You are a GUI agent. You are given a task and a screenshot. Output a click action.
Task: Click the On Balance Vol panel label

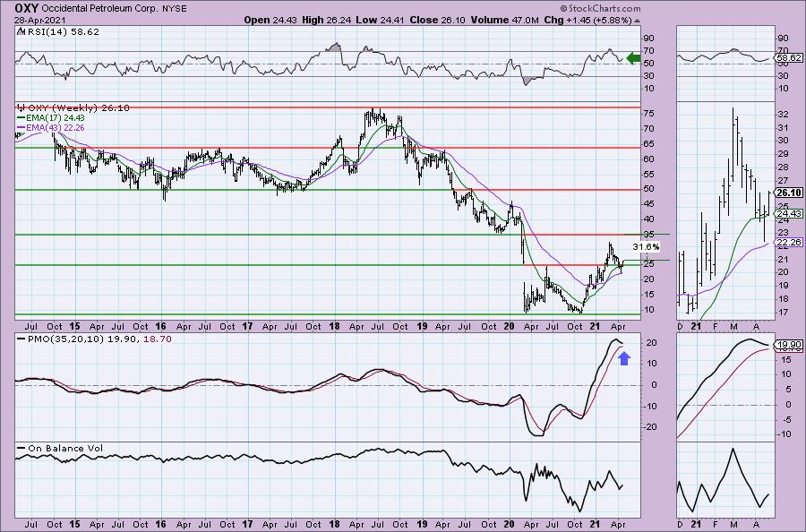[x=60, y=448]
